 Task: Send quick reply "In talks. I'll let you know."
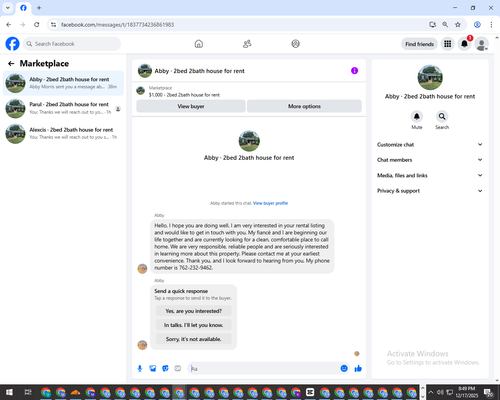point(194,325)
